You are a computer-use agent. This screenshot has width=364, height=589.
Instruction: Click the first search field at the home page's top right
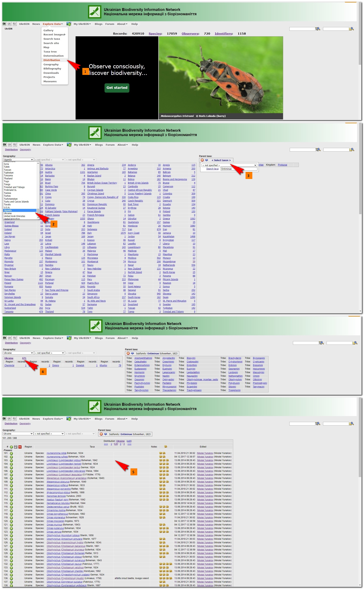point(302,29)
